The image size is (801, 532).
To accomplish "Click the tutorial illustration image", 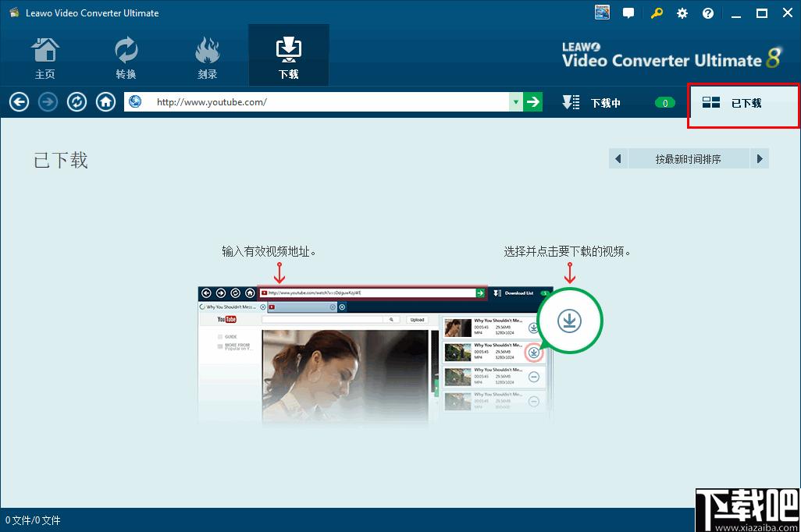I will 400,355.
